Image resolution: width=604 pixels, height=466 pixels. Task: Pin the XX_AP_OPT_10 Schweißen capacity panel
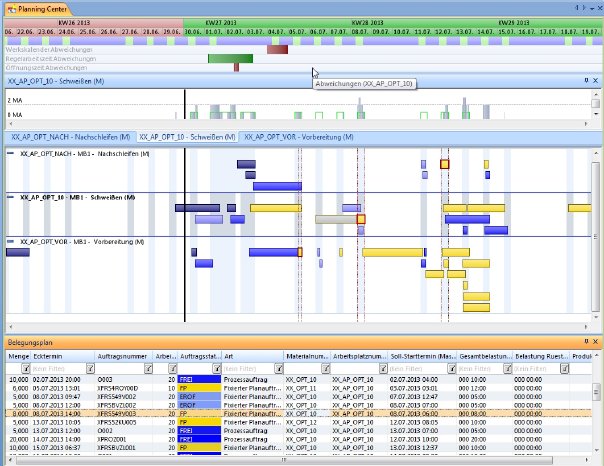click(x=586, y=80)
